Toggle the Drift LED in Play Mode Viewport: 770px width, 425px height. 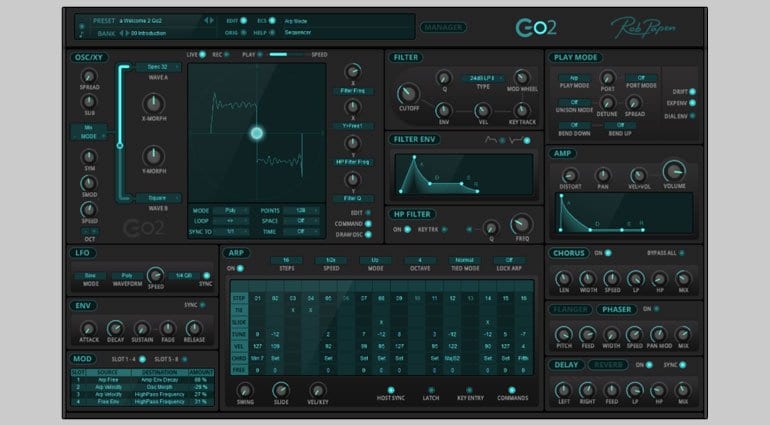(x=692, y=91)
